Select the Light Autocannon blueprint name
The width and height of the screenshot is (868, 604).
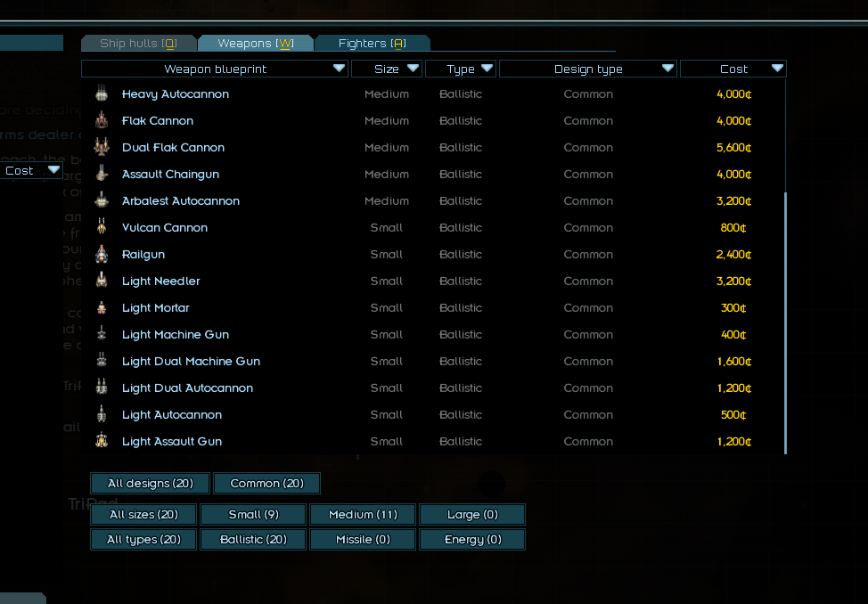pyautogui.click(x=172, y=414)
